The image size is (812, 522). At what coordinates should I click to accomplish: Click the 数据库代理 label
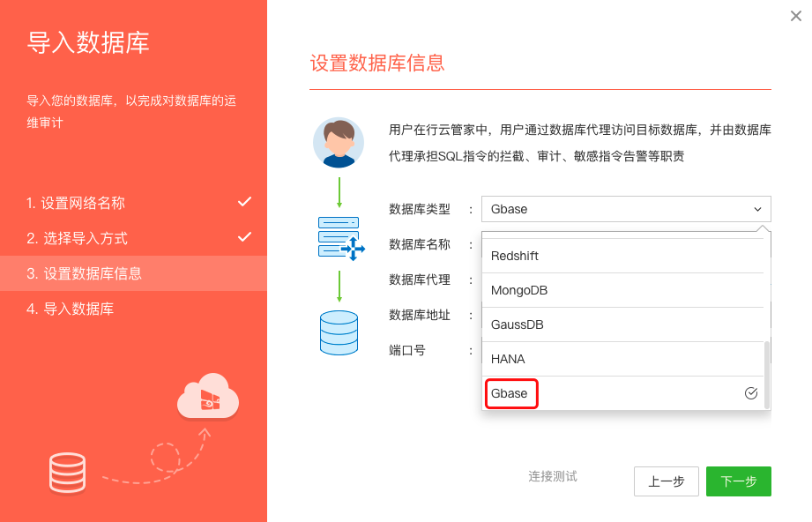click(x=420, y=280)
